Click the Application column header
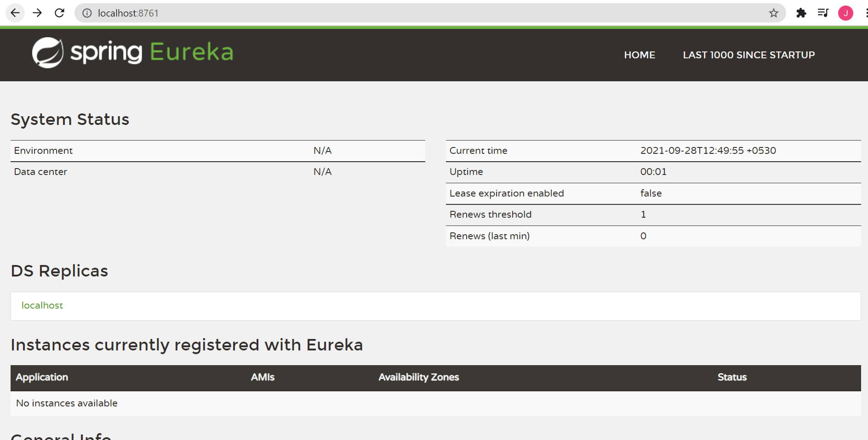This screenshot has height=440, width=868. 42,377
